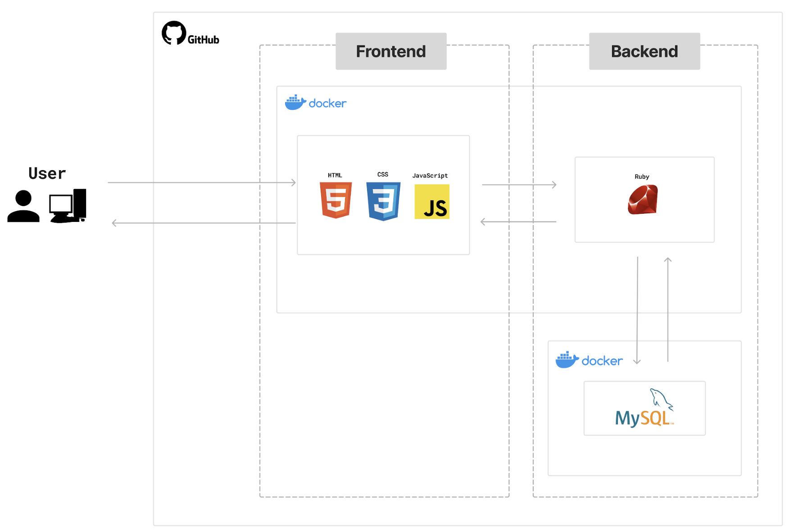Click the CSS3 shield icon

pos(383,201)
